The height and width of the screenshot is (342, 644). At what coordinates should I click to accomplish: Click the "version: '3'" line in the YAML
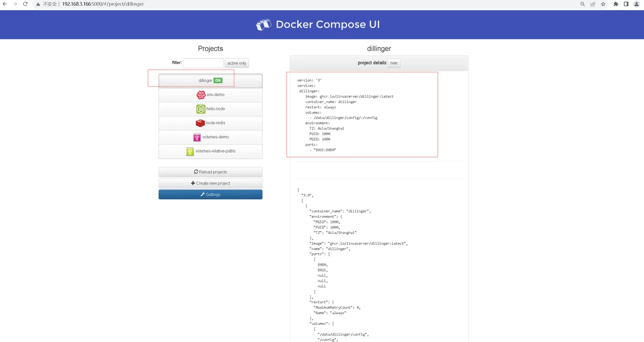point(309,80)
